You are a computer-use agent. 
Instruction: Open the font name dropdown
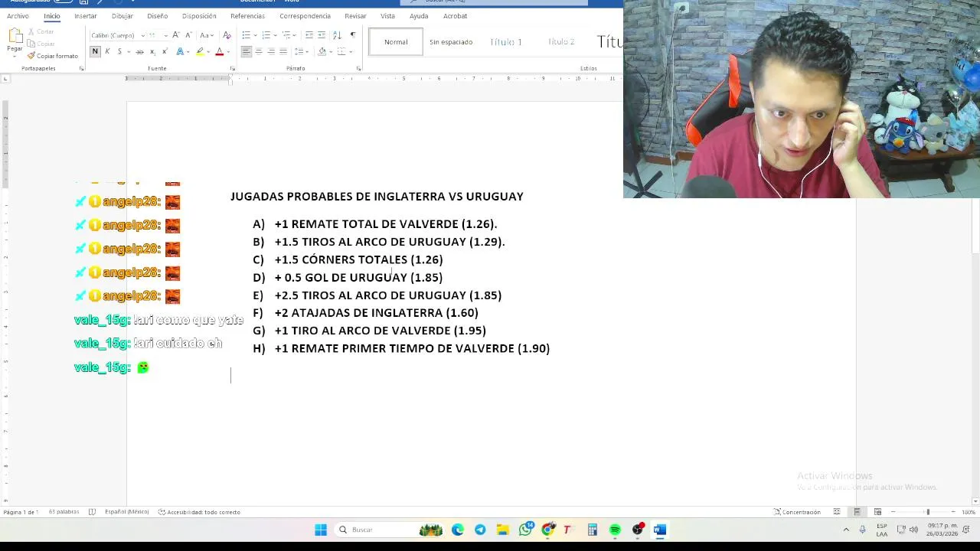click(x=142, y=35)
